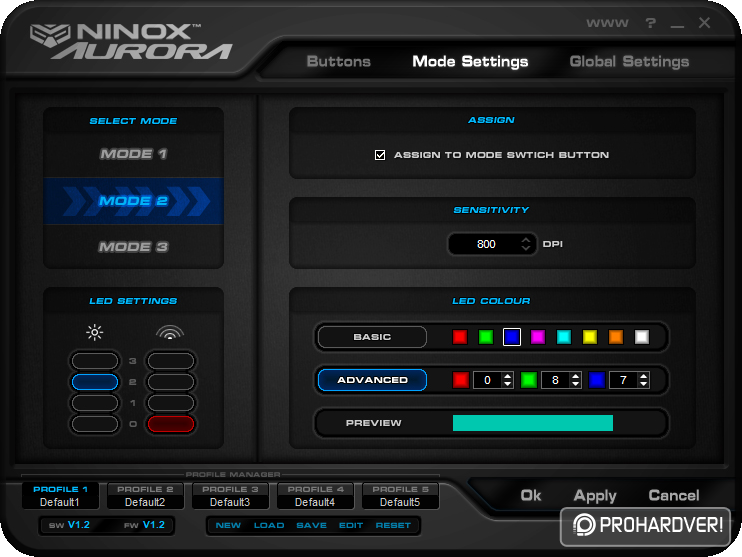Viewport: 742px width, 557px height.
Task: Click the red channel square in Advanced row
Action: tap(460, 380)
